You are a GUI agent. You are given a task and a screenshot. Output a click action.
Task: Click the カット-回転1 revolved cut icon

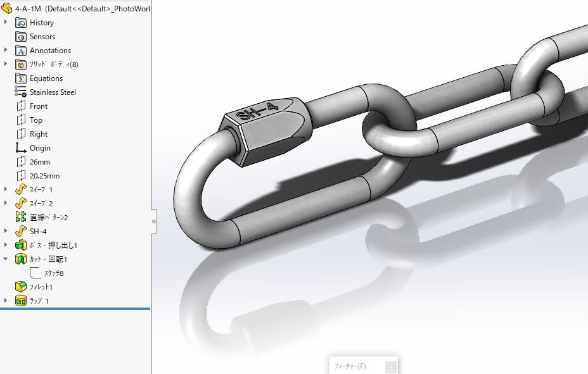[x=21, y=259]
